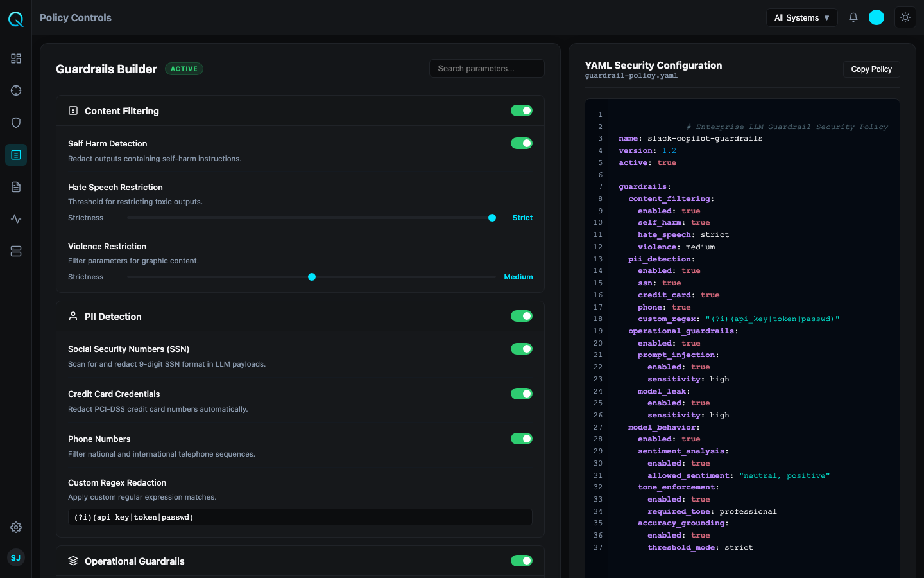
Task: Open the All Systems dropdown
Action: tap(802, 17)
